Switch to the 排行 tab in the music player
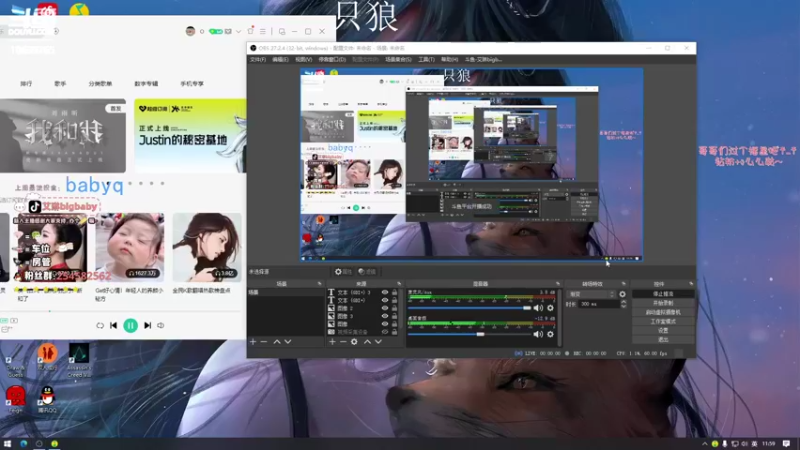The image size is (800, 450). (x=26, y=84)
